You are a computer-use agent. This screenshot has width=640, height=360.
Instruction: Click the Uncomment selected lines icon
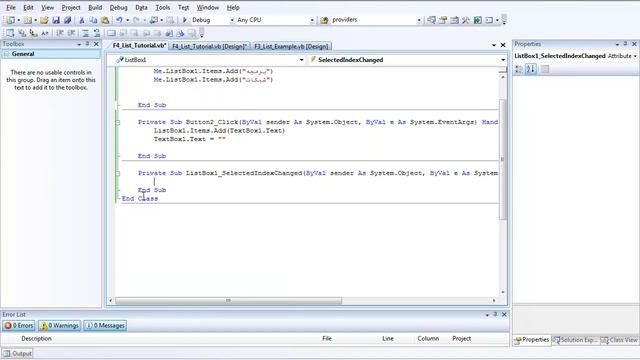point(97,33)
